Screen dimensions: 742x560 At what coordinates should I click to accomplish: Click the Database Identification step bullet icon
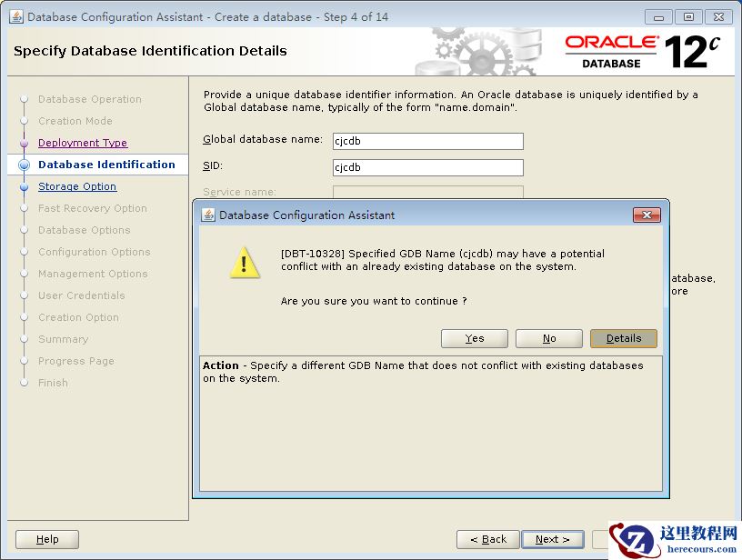click(x=25, y=165)
